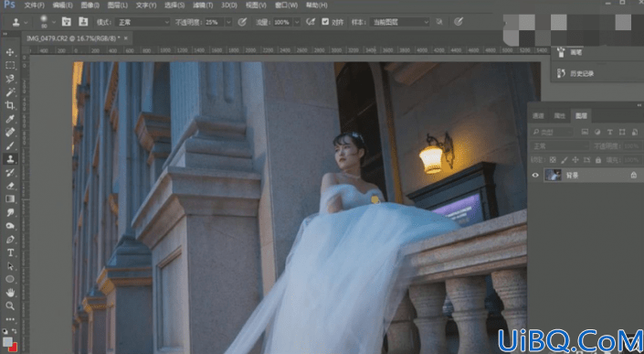The image size is (644, 354).
Task: Click the red background color swatch
Action: (14, 348)
